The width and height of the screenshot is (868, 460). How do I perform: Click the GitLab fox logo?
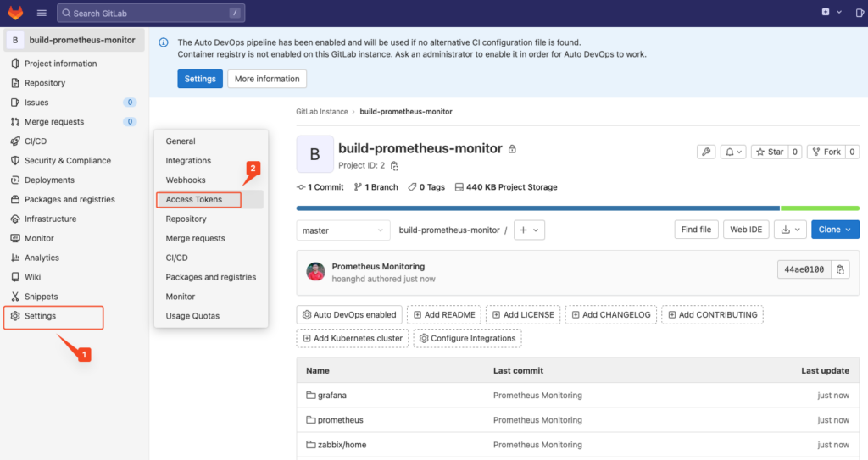pos(15,12)
